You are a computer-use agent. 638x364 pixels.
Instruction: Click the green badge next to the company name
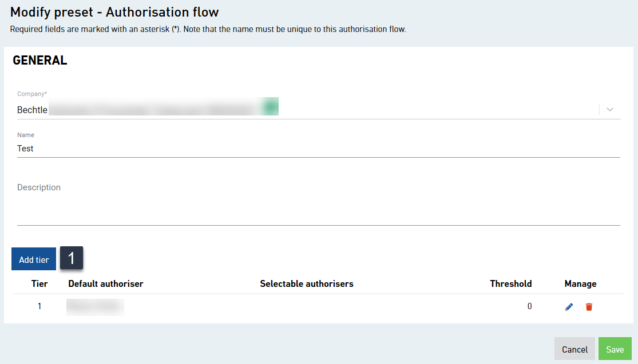click(x=270, y=106)
